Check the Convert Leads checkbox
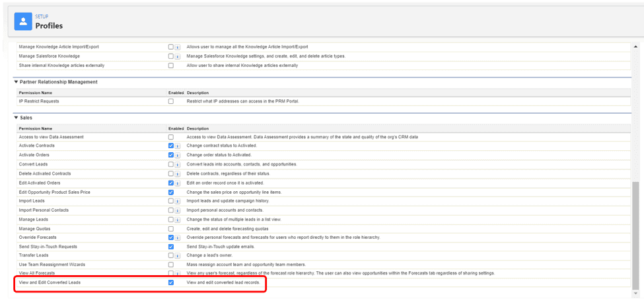Image resolution: width=644 pixels, height=301 pixels. click(x=171, y=165)
